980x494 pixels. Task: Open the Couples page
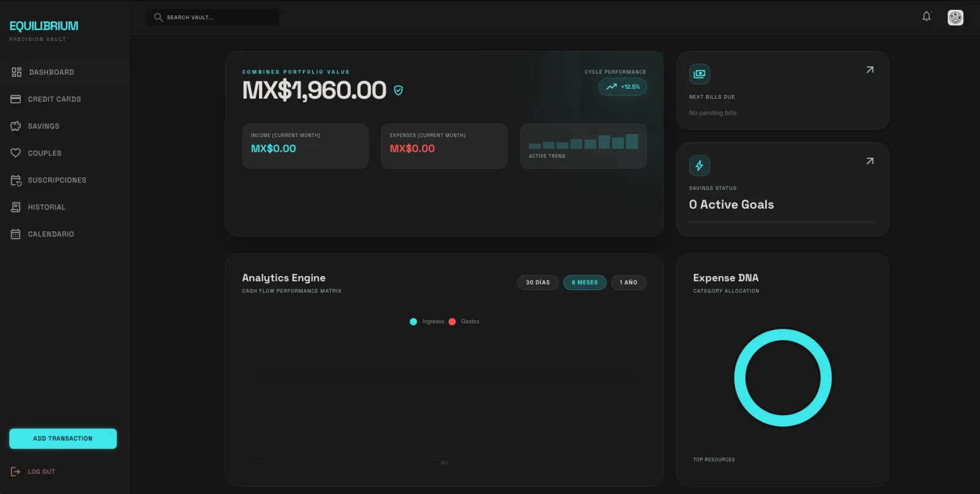coord(65,153)
